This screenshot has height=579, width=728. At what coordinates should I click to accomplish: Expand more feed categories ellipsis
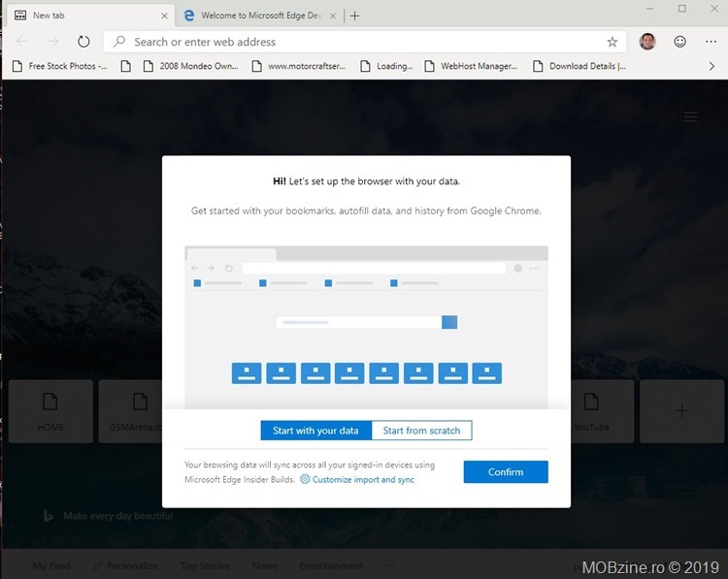[x=388, y=565]
